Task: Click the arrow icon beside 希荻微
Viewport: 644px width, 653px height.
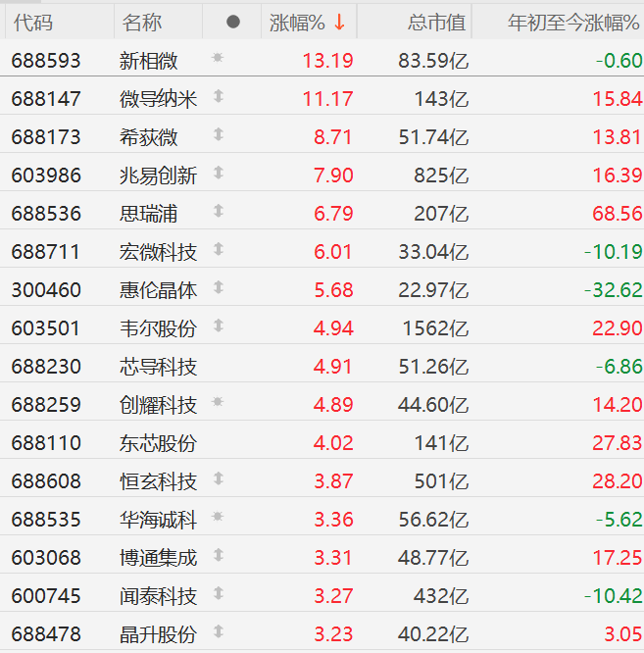Action: coord(219,134)
